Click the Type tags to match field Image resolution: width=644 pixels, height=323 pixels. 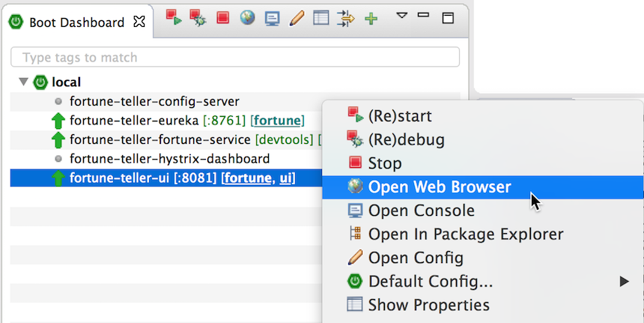point(235,58)
